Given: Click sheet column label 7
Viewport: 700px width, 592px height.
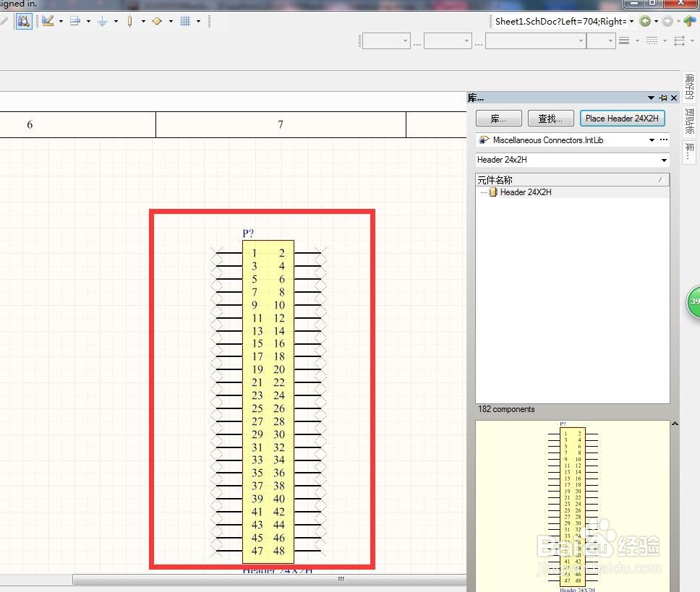Looking at the screenshot, I should pos(281,124).
